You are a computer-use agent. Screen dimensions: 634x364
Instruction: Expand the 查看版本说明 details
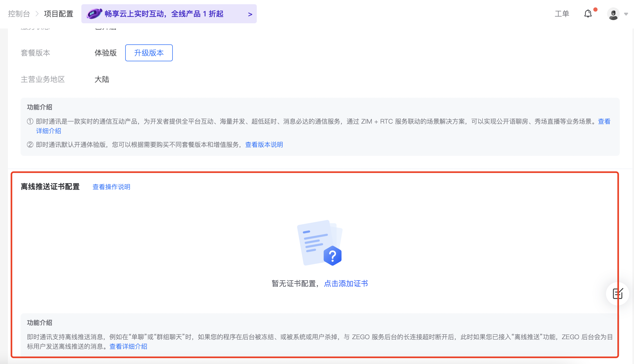point(264,145)
